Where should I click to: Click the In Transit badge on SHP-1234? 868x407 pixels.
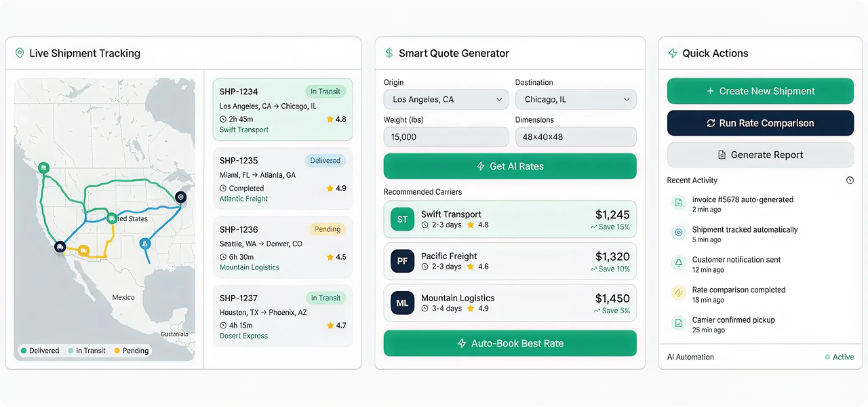click(325, 92)
